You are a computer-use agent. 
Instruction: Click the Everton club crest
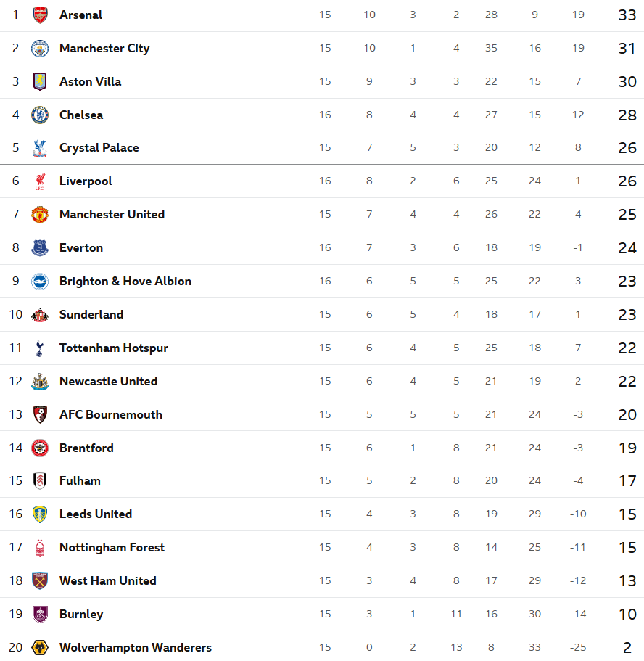(40, 248)
